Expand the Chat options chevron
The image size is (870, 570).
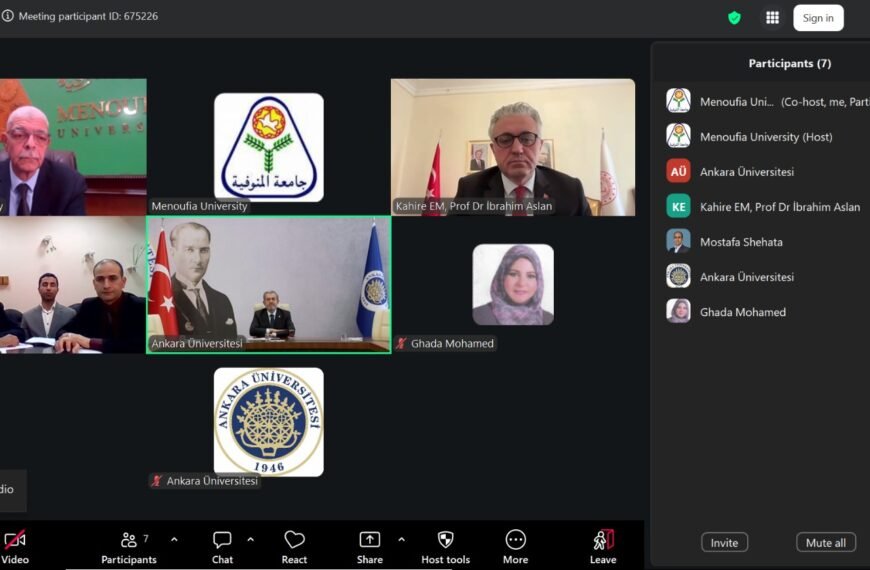251,539
